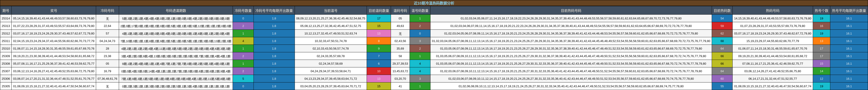This screenshot has width=868, height=90.
Task: Click purple hot count cell 60 in row 25306
Action: pos(722,79)
